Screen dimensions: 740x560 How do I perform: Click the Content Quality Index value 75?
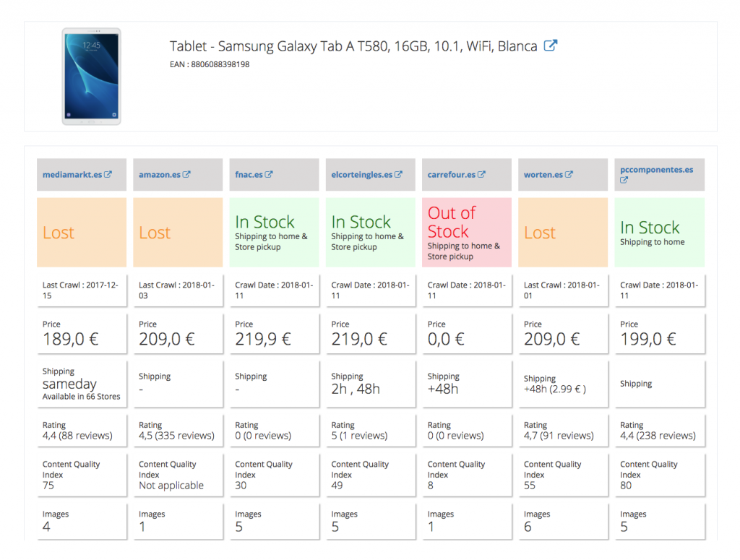pos(48,486)
